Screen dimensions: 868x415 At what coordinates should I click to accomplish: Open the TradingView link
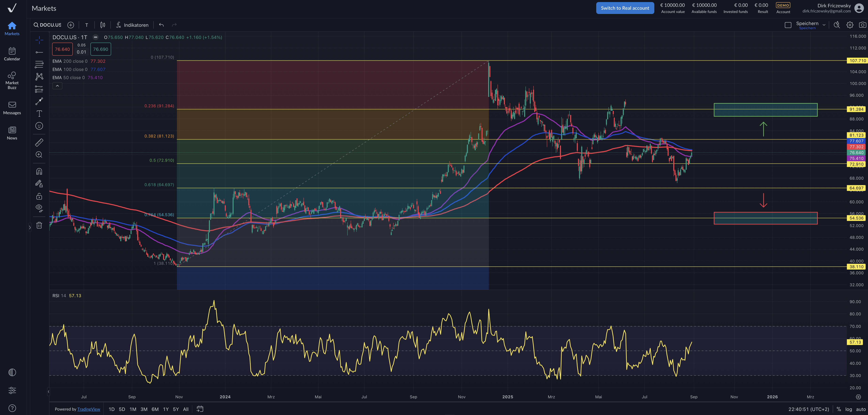click(x=89, y=409)
